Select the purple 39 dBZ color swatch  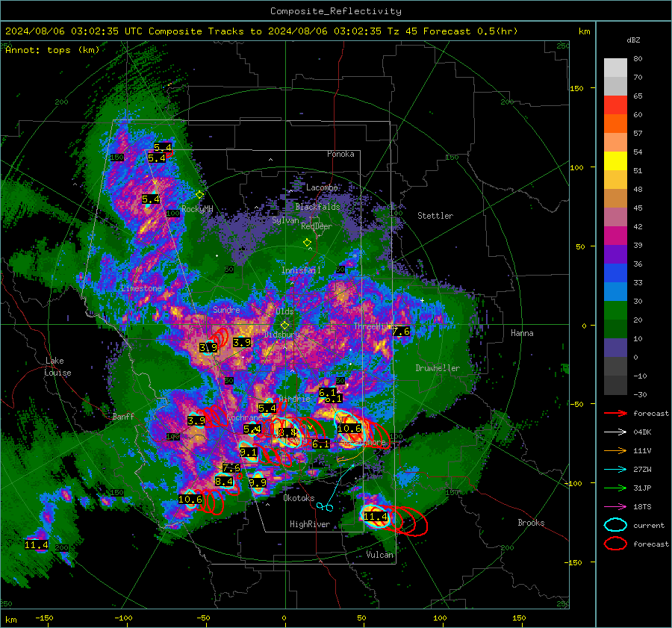pos(615,254)
